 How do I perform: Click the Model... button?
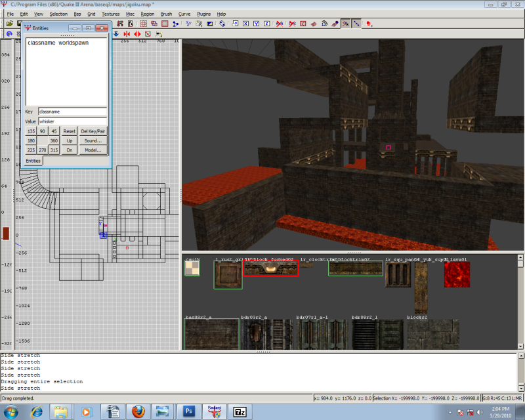(x=93, y=150)
